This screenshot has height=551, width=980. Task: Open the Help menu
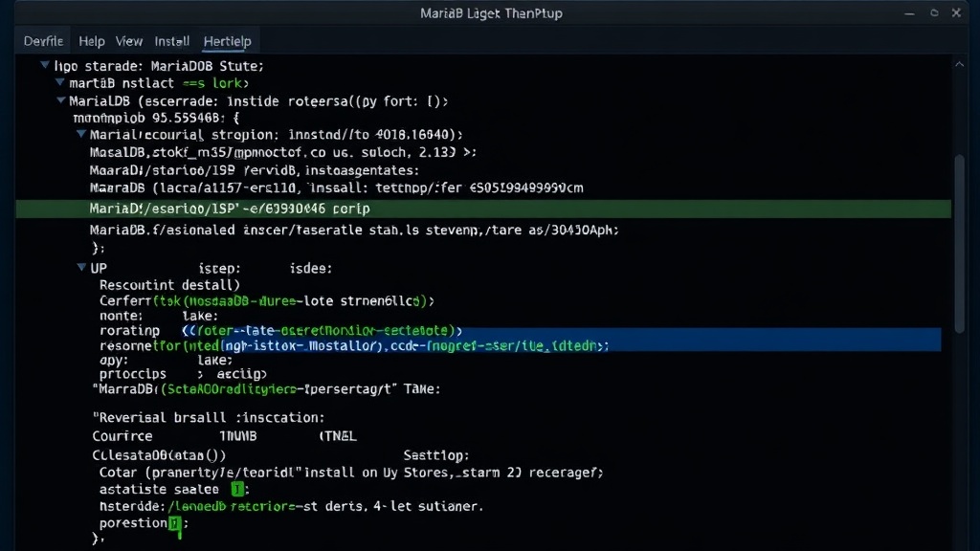[91, 41]
